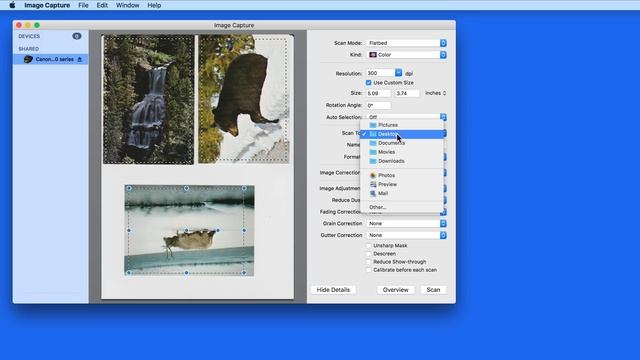Click the Overview button
This screenshot has width=640, height=360.
click(x=395, y=289)
